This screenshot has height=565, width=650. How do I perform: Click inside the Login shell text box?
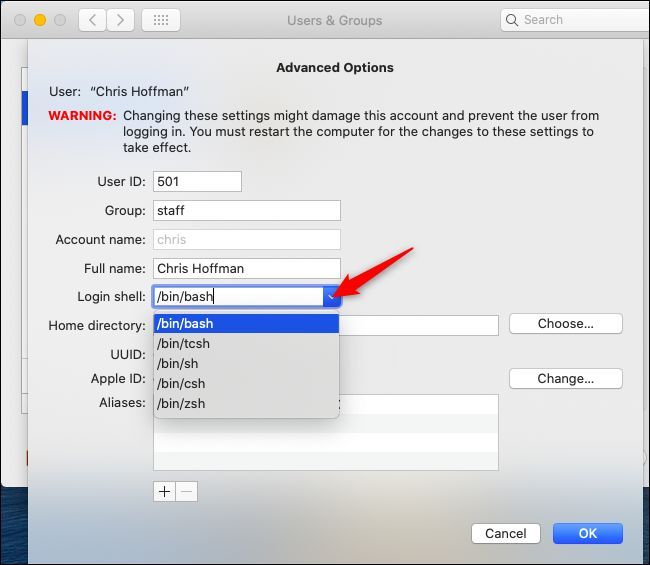pyautogui.click(x=238, y=296)
